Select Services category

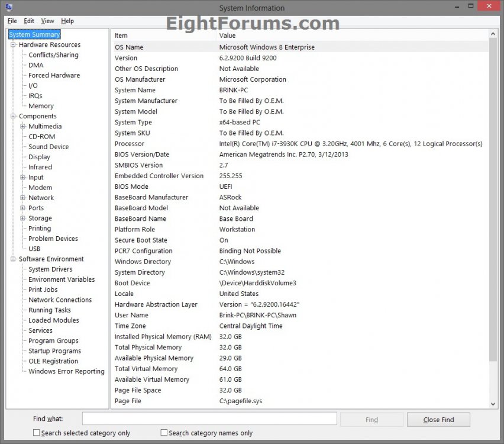point(40,330)
